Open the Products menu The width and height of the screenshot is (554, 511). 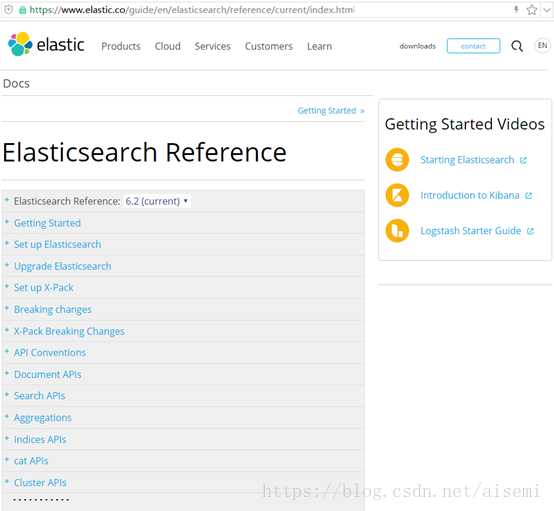coord(121,46)
